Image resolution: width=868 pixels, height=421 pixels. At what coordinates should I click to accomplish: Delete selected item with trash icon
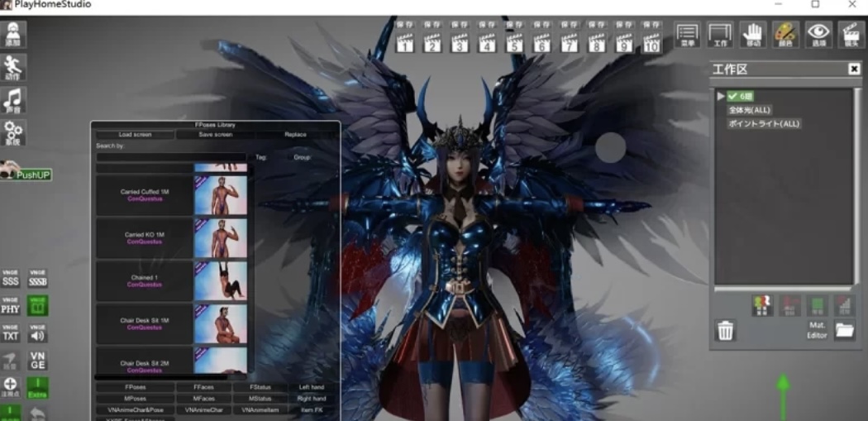pos(725,331)
